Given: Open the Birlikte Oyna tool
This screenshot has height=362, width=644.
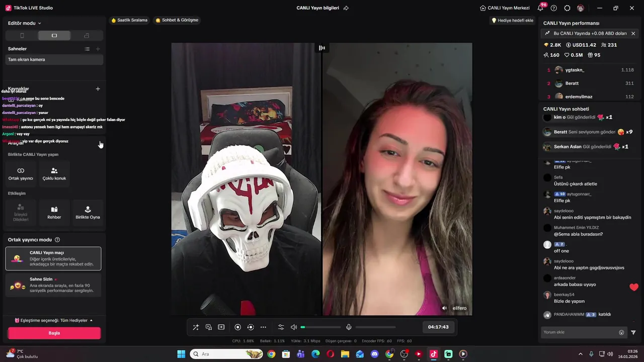Looking at the screenshot, I should click(88, 213).
